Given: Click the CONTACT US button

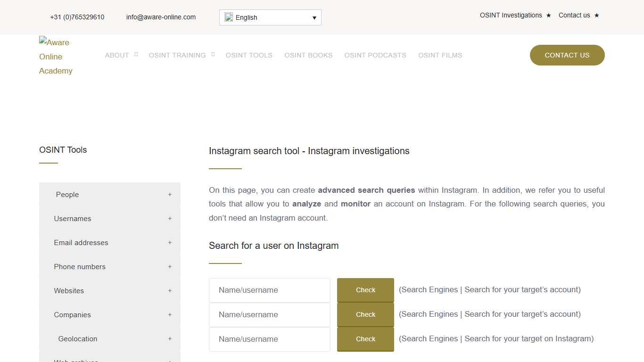Looking at the screenshot, I should [x=567, y=55].
